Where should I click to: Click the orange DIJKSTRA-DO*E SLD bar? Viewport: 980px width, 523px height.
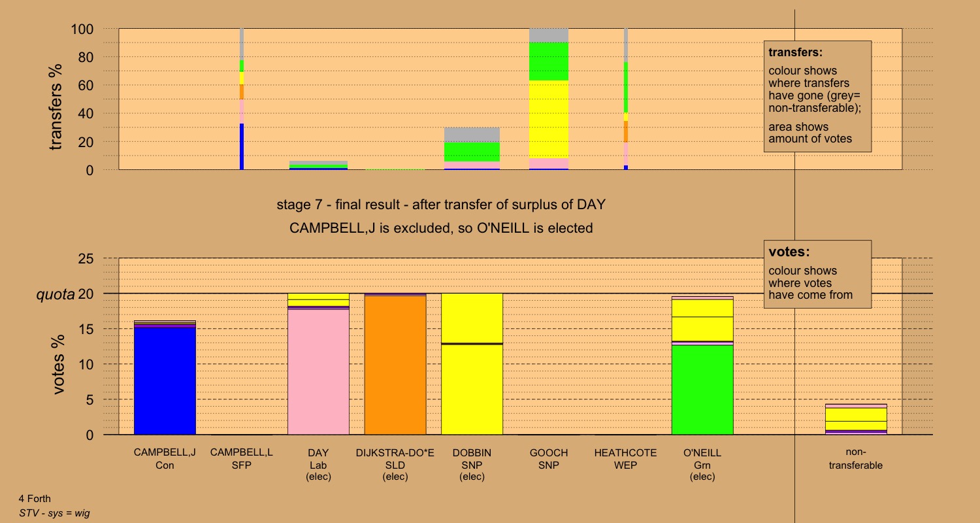click(395, 365)
